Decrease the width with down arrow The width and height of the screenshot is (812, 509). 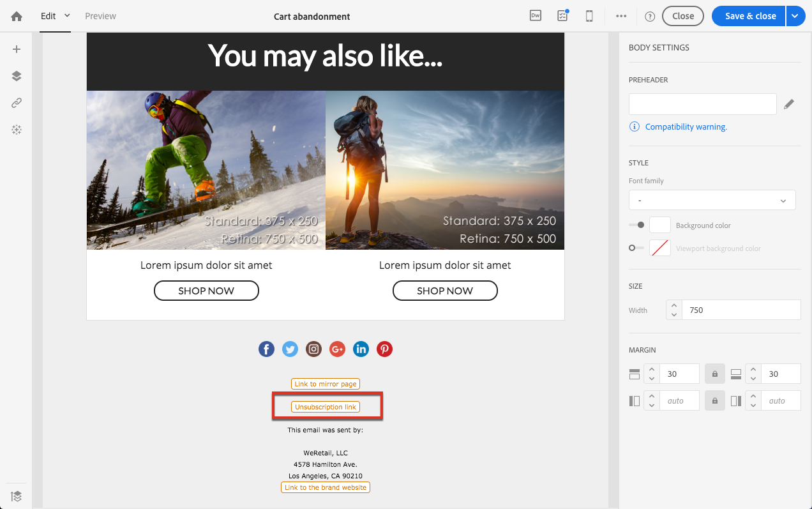pyautogui.click(x=674, y=315)
